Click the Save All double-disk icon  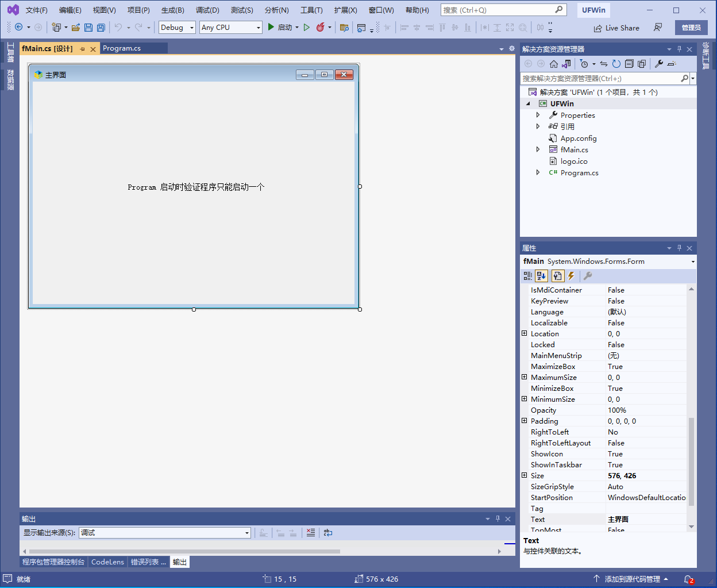coord(101,27)
